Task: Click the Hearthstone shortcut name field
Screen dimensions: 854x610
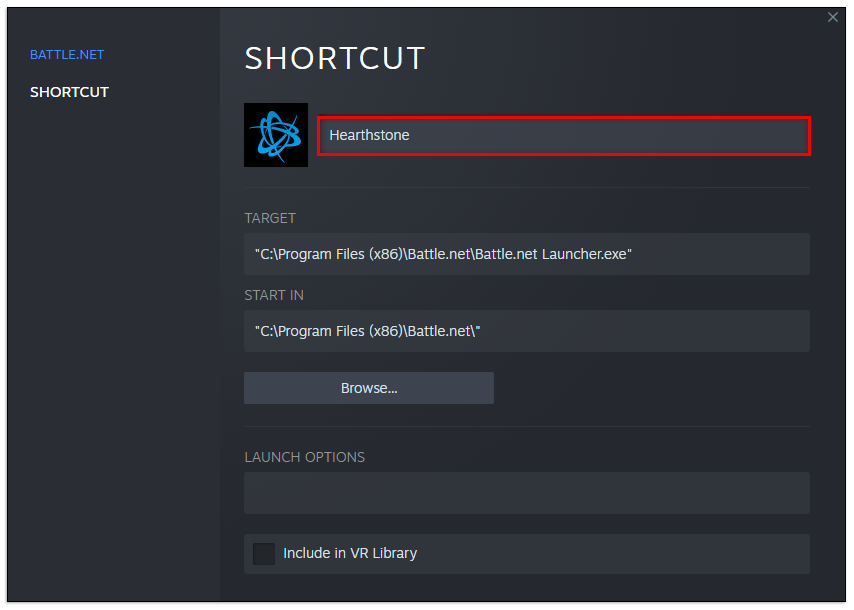Action: click(x=563, y=135)
